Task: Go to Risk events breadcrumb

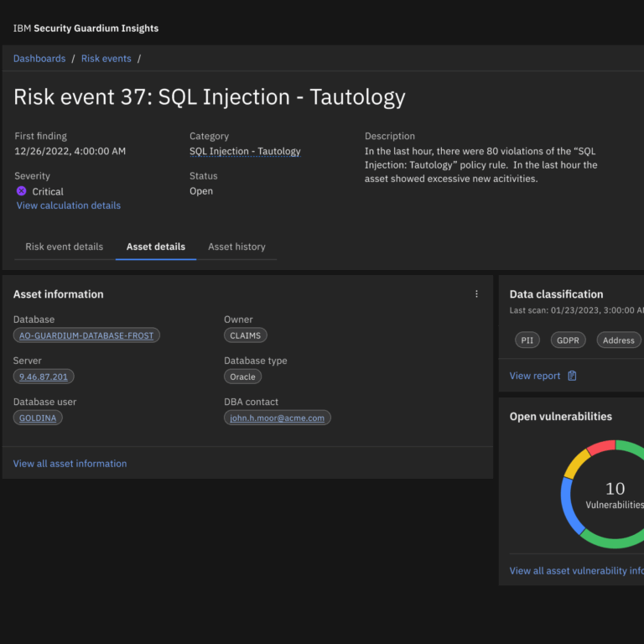Action: tap(106, 59)
